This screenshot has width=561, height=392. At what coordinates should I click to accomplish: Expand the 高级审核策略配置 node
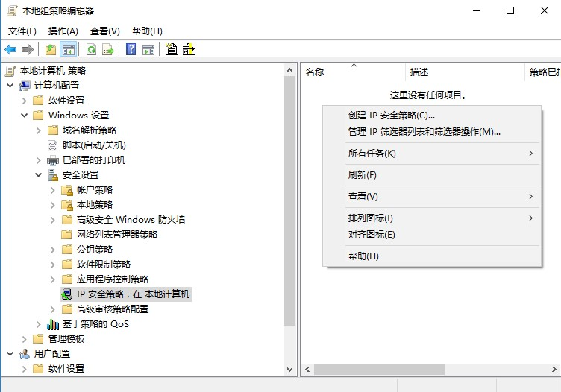pyautogui.click(x=52, y=309)
